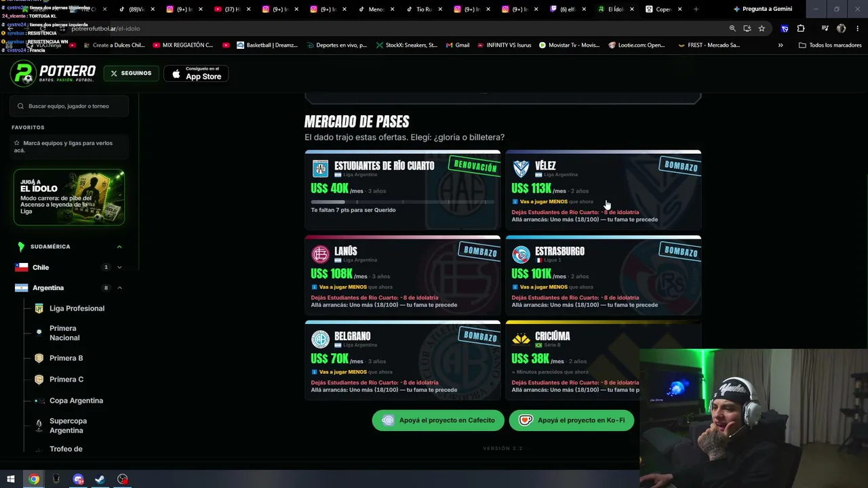Select the Chile flag icon
The width and height of the screenshot is (868, 488).
(x=22, y=268)
